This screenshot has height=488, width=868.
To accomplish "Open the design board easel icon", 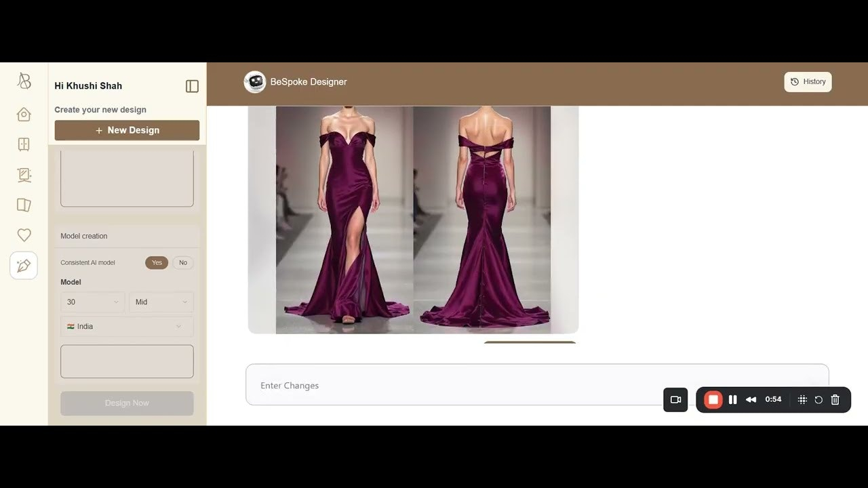I will 24,175.
